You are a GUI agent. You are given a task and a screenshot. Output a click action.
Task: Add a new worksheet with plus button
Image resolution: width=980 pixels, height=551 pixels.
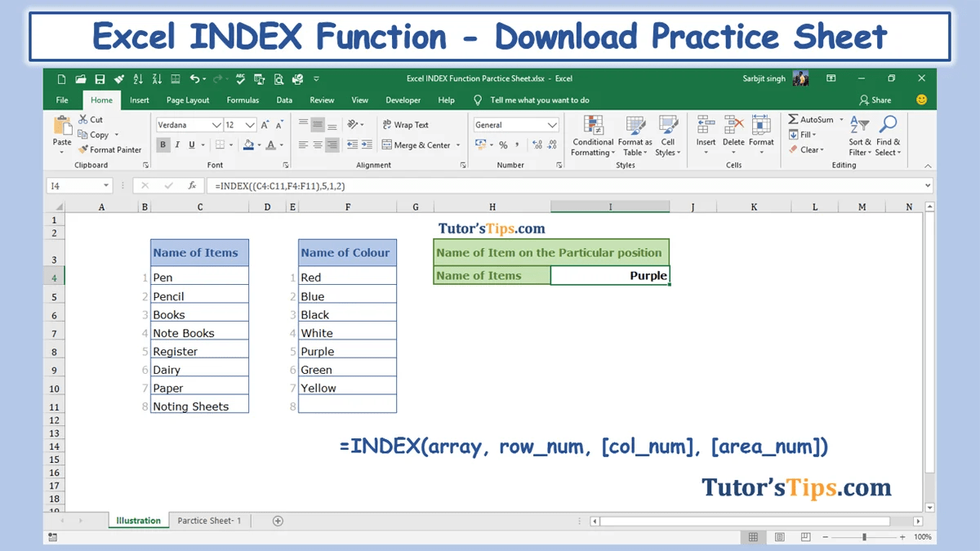277,520
